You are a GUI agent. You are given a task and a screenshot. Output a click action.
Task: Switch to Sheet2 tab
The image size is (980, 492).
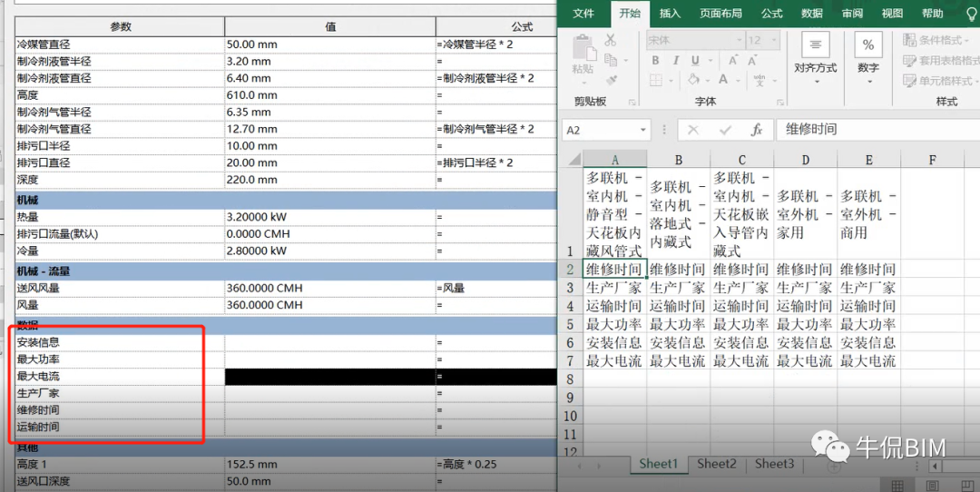pos(716,464)
